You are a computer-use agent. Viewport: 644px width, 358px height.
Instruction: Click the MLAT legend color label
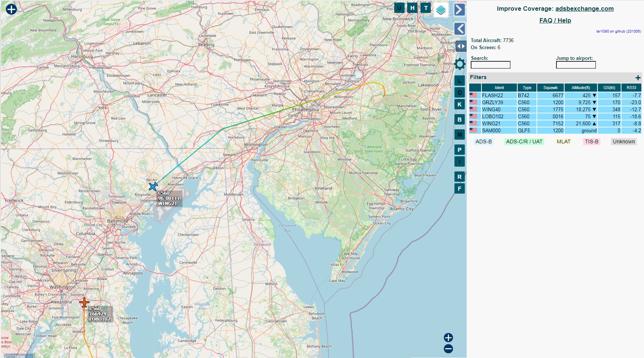563,142
